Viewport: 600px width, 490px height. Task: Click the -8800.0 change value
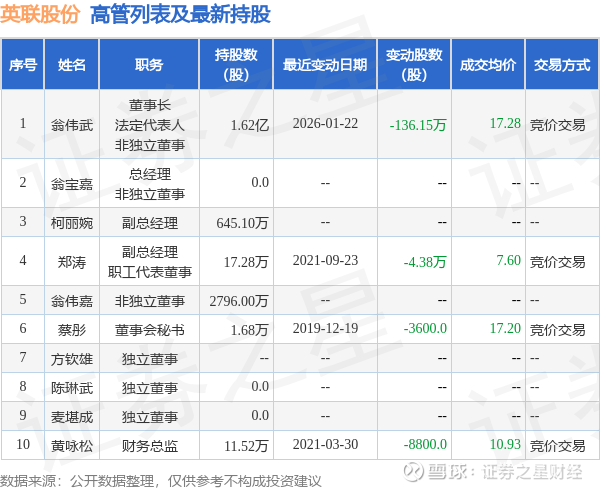click(x=425, y=444)
